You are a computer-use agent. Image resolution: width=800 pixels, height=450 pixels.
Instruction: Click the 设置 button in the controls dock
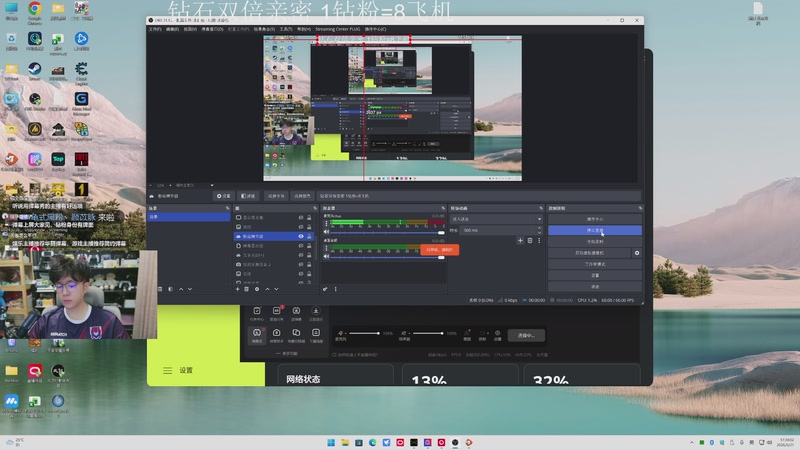pyautogui.click(x=595, y=275)
